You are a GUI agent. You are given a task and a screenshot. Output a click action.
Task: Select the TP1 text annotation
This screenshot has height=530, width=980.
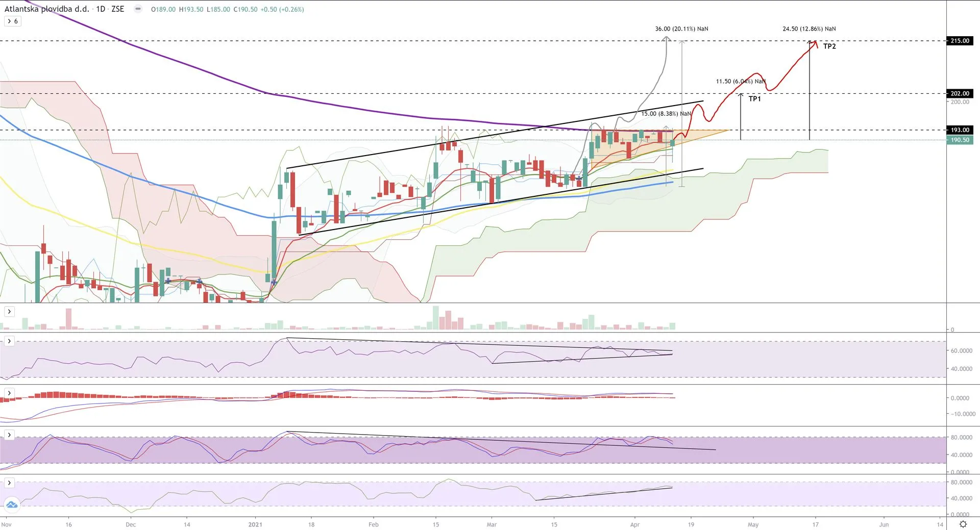click(x=754, y=98)
